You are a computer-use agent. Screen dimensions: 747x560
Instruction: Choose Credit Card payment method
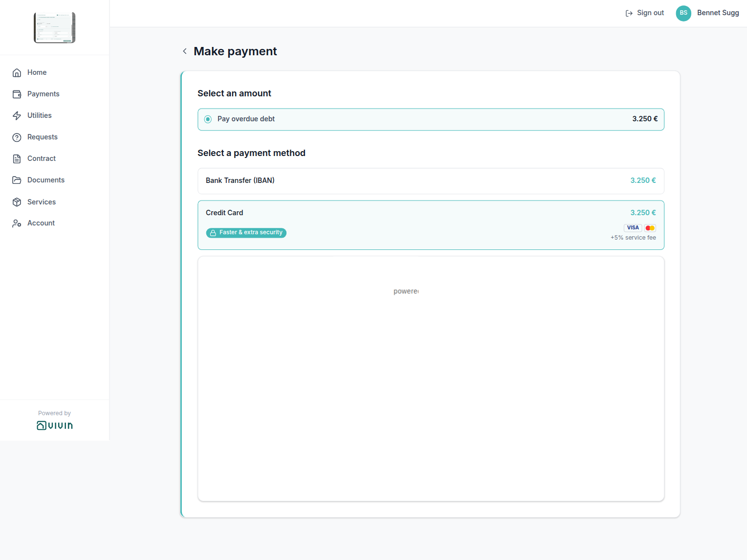pos(431,225)
